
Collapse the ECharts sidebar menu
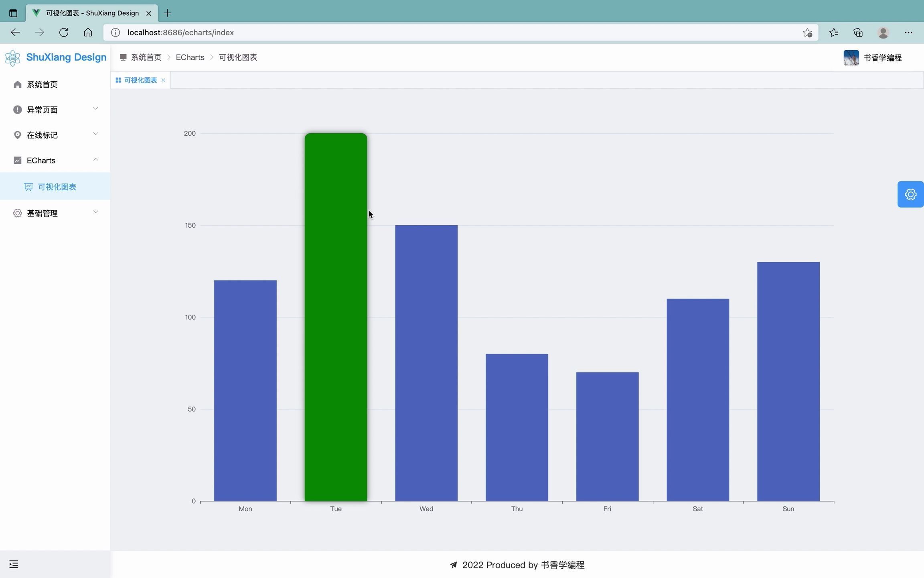coord(55,160)
